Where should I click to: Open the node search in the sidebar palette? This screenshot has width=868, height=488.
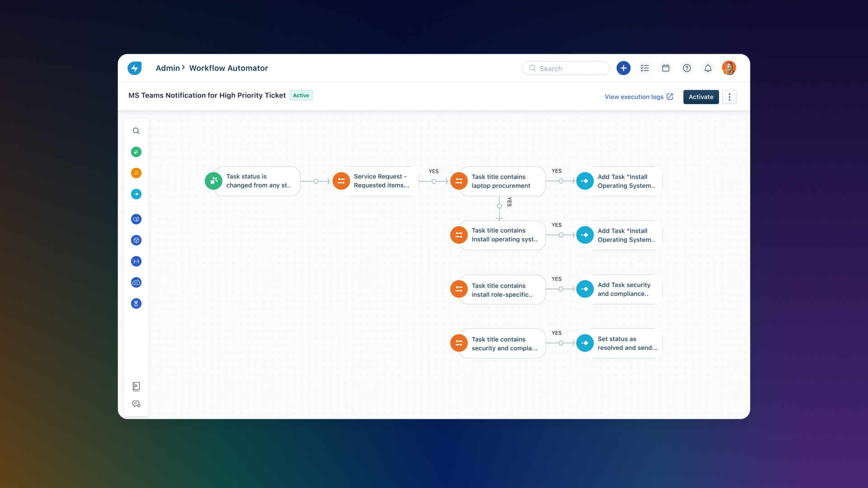pyautogui.click(x=136, y=131)
